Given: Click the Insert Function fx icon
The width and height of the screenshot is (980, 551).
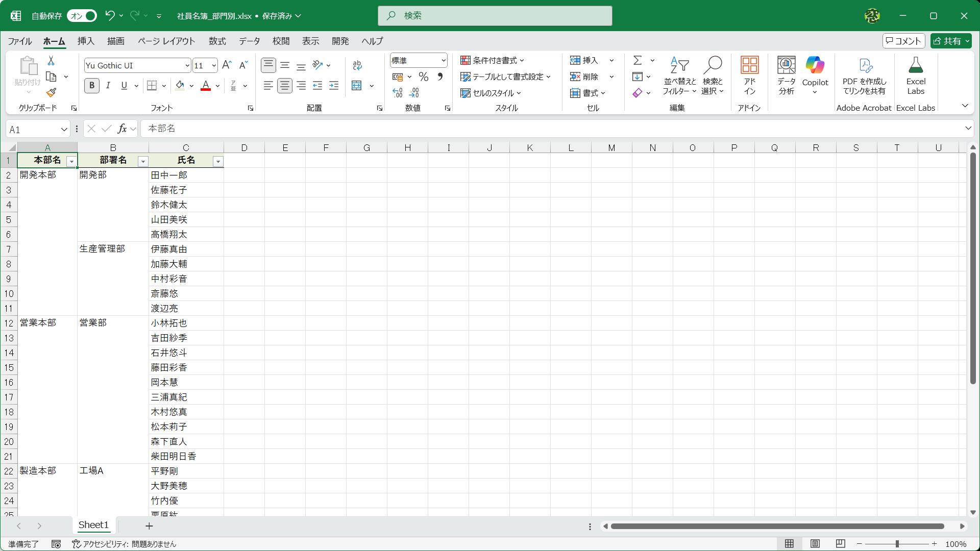Looking at the screenshot, I should point(122,129).
